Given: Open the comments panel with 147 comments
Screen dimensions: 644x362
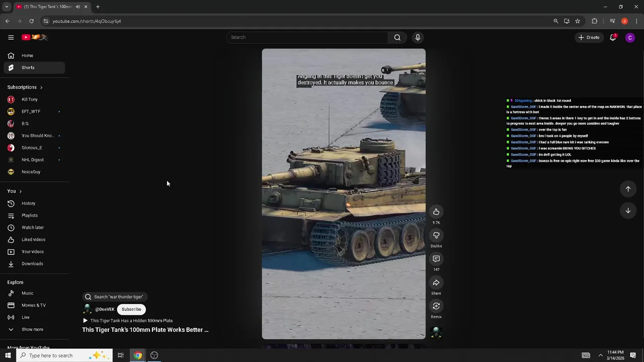Looking at the screenshot, I should (x=436, y=259).
